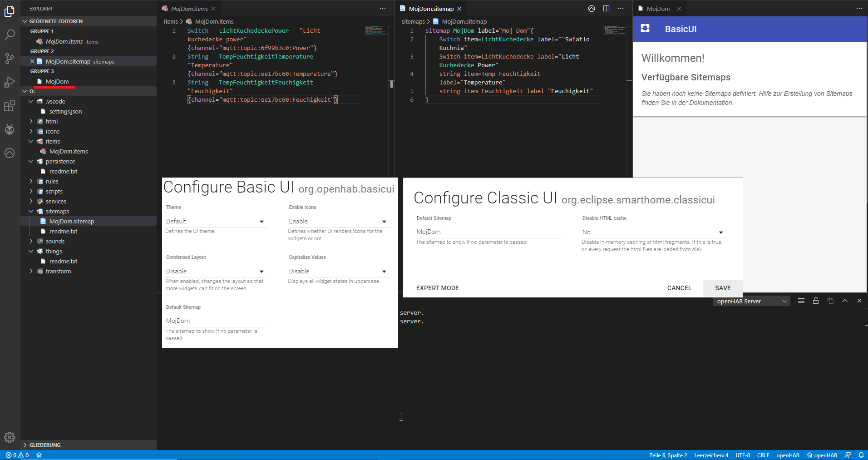Open the openHAB activity bar view

(x=10, y=153)
